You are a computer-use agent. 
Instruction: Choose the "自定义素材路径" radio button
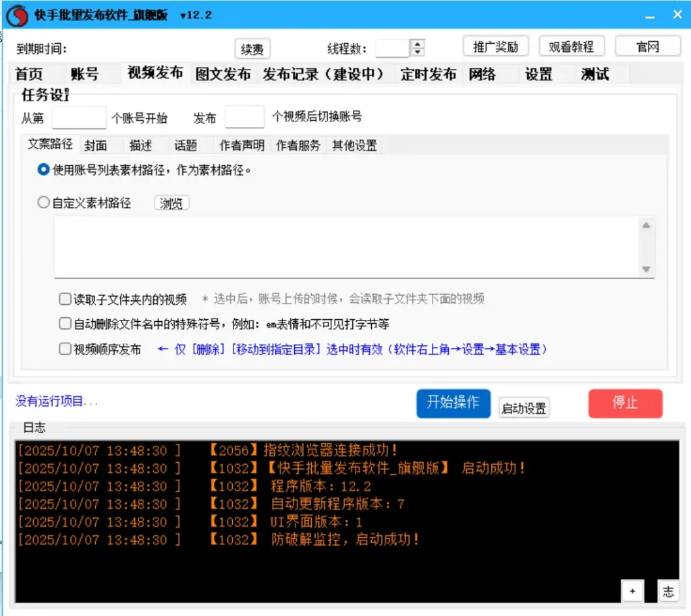[x=44, y=202]
